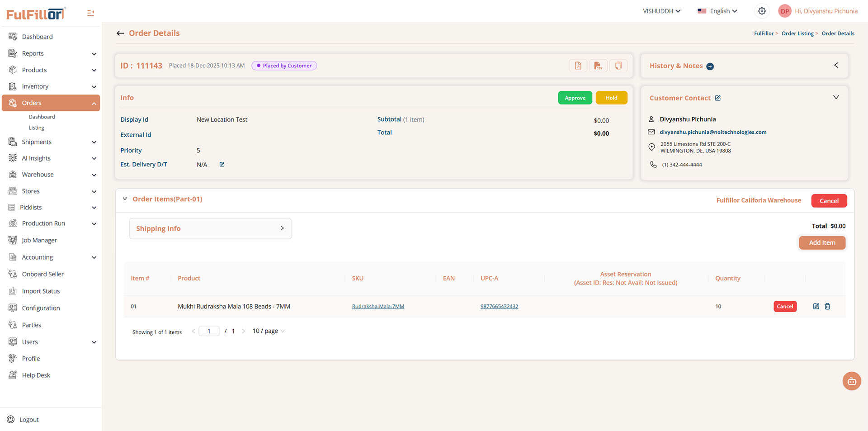
Task: Open settings gear icon in header
Action: pyautogui.click(x=762, y=11)
